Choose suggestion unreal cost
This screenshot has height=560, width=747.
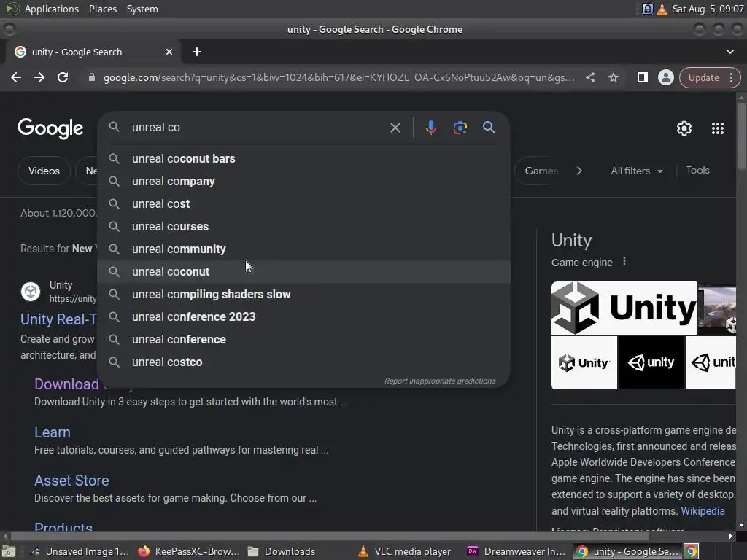[304, 204]
